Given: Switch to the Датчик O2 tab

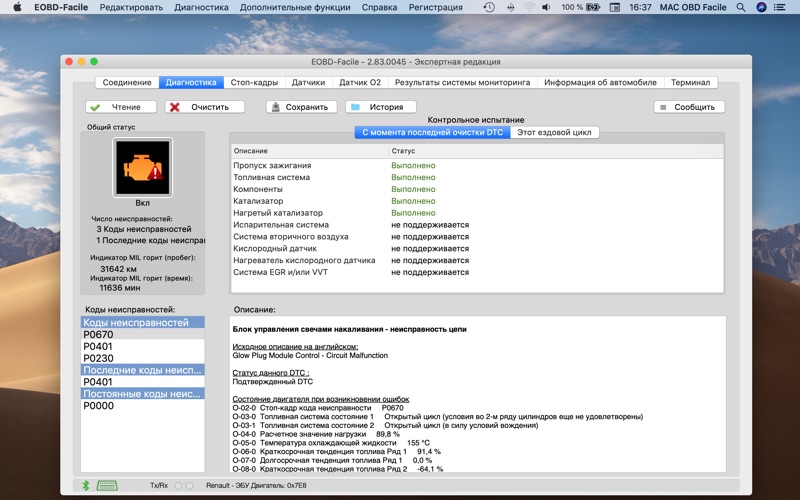Looking at the screenshot, I should pyautogui.click(x=360, y=82).
